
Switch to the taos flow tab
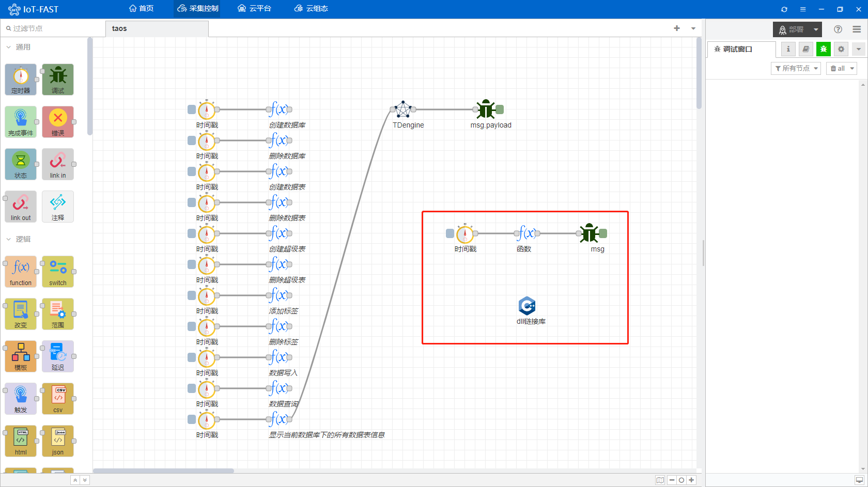[x=157, y=29]
